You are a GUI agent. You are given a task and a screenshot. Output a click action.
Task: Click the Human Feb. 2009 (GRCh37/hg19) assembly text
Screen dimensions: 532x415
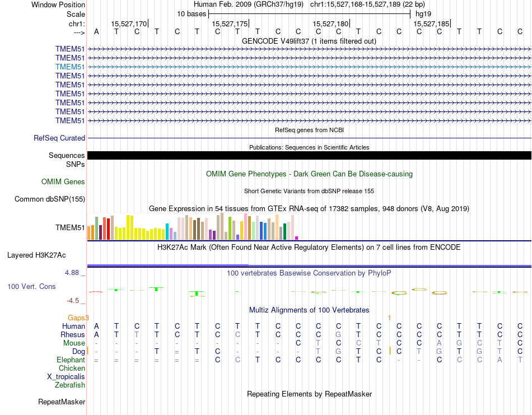pyautogui.click(x=248, y=4)
